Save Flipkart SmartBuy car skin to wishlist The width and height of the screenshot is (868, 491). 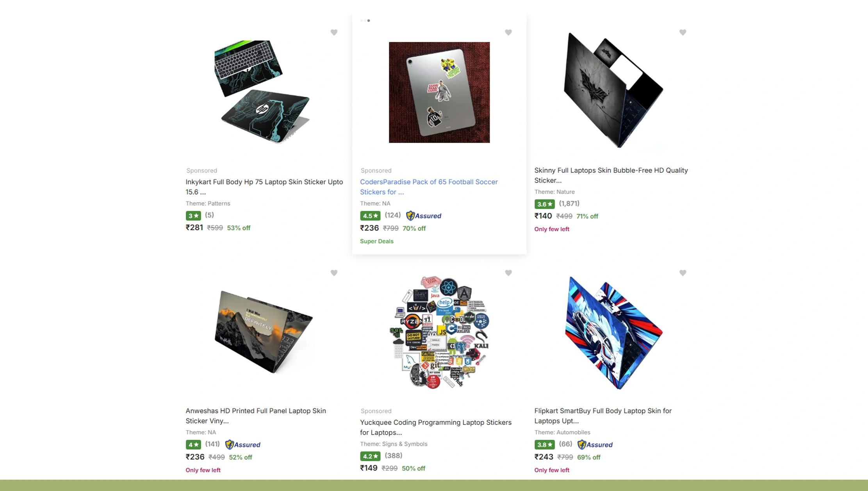tap(683, 273)
